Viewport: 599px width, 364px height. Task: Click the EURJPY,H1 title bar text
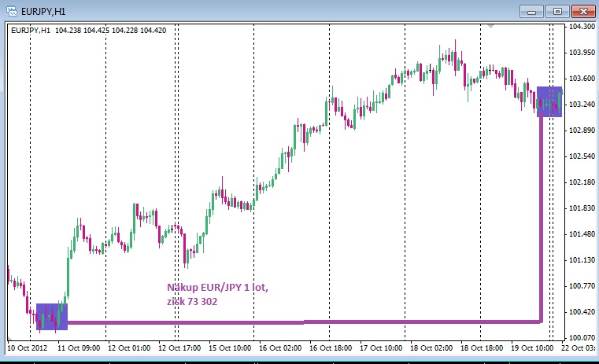(x=43, y=12)
